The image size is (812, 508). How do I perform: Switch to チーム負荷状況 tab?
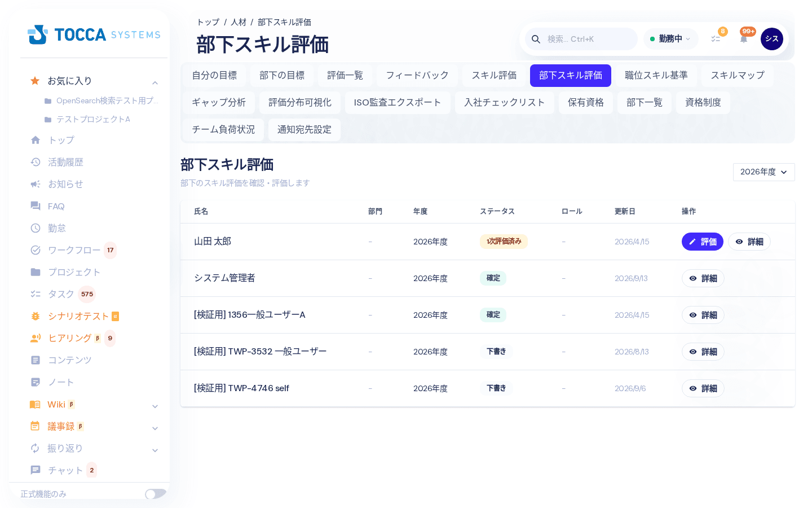pos(223,130)
